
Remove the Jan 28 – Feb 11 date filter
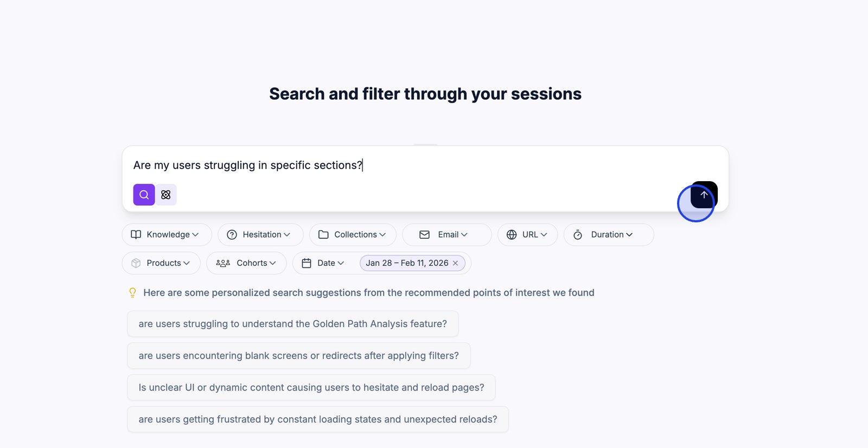click(455, 263)
